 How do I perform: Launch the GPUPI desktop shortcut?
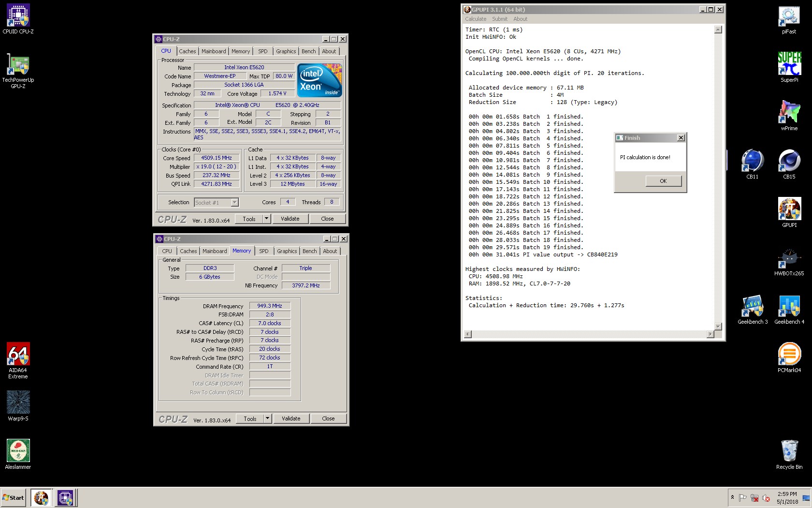(x=789, y=212)
